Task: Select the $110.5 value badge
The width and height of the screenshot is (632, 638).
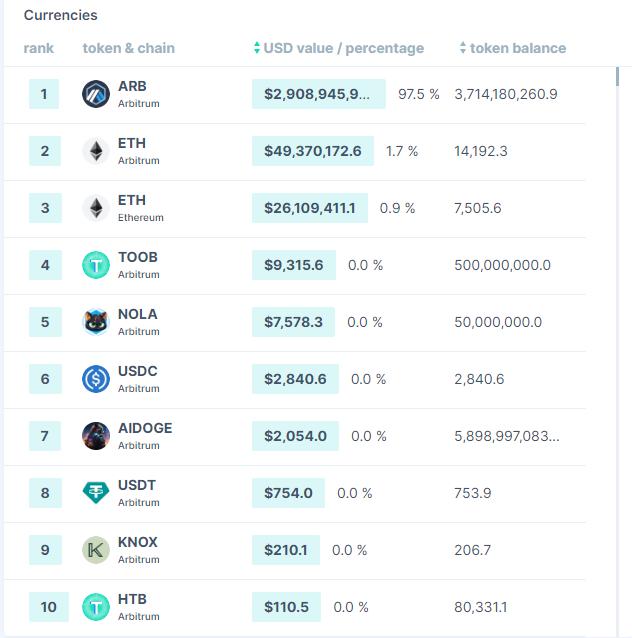Action: click(x=286, y=607)
